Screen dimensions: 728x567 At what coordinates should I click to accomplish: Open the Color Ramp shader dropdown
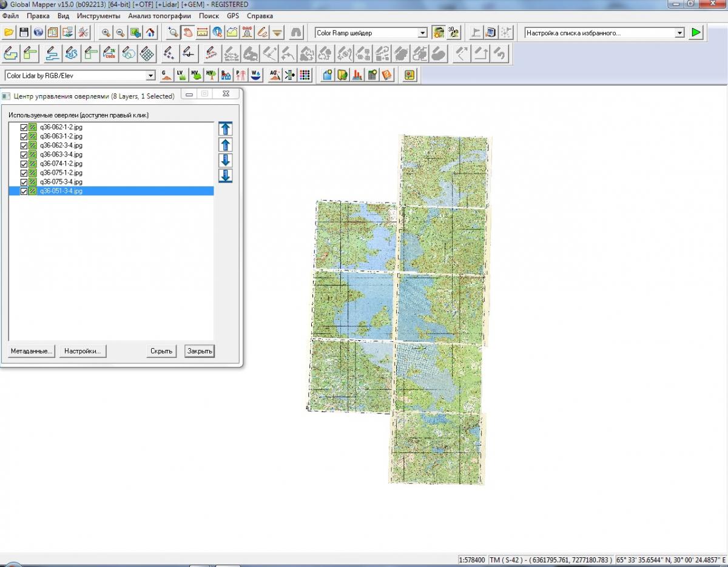(423, 33)
